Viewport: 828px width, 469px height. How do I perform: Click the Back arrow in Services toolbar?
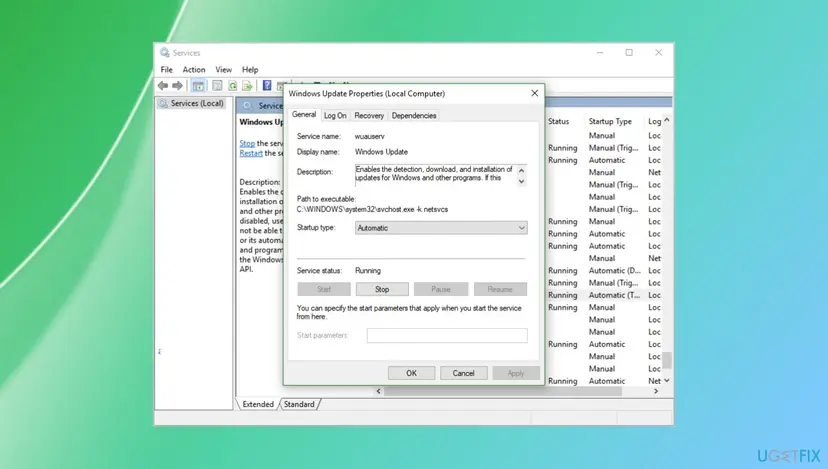pos(163,86)
